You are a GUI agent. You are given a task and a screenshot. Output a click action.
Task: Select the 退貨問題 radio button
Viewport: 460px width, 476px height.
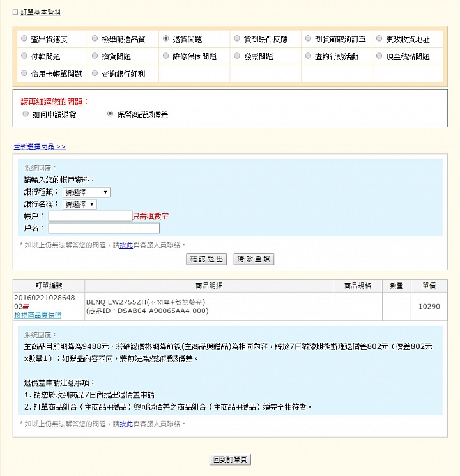click(x=165, y=38)
